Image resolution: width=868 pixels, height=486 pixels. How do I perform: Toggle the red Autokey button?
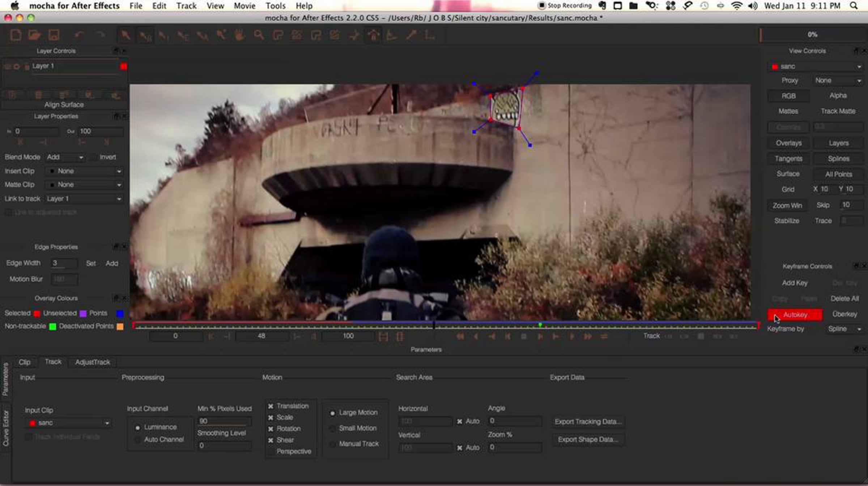795,315
